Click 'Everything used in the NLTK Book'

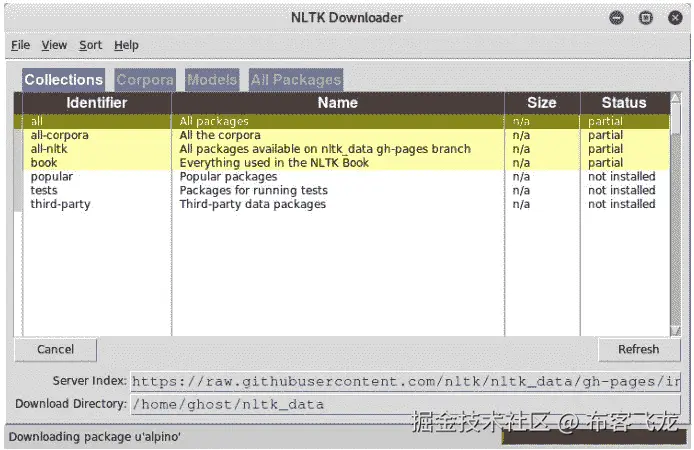point(274,163)
